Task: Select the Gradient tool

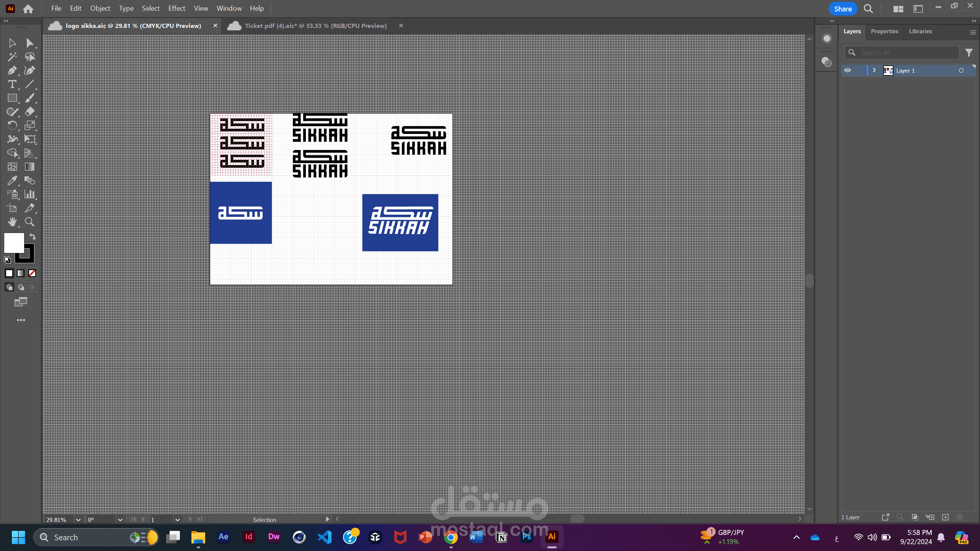Action: [30, 167]
